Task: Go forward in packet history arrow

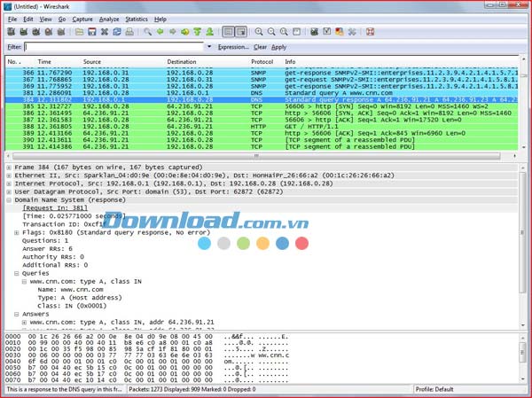Action: 173,32
